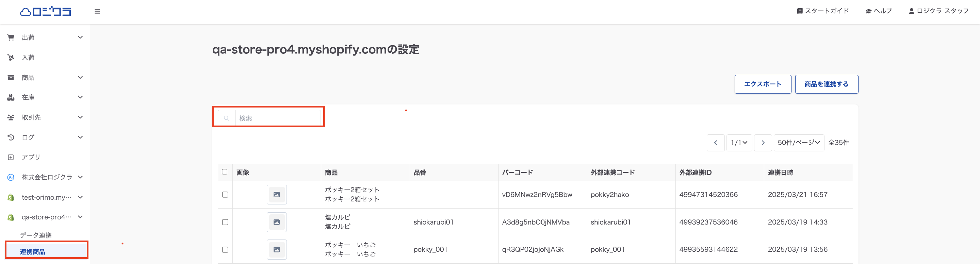Click the ログ history icon

pyautogui.click(x=11, y=137)
